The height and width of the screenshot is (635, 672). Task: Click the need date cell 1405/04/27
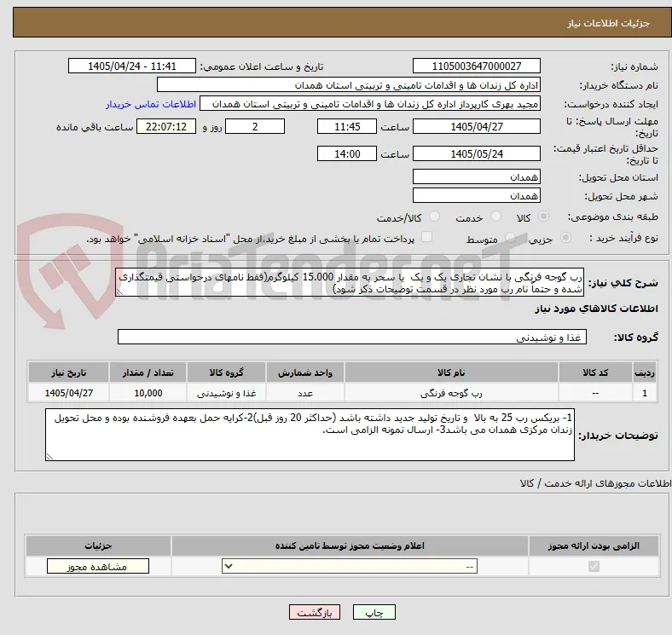[68, 393]
